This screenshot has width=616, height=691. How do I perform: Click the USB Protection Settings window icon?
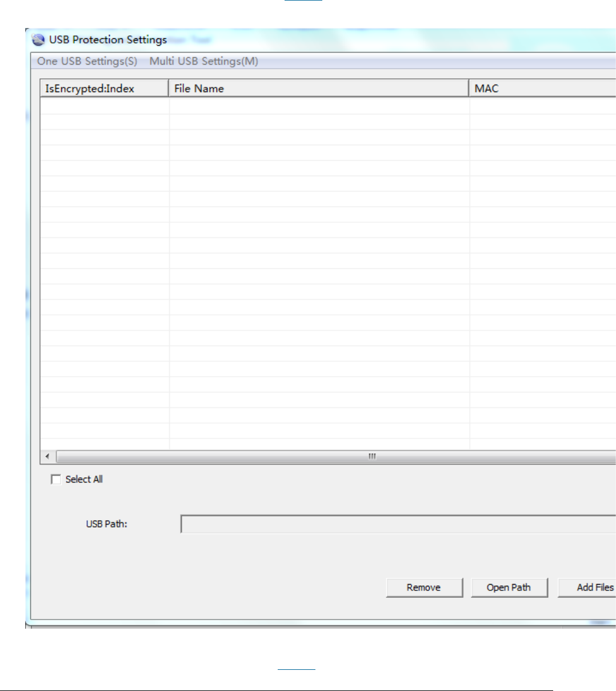38,39
